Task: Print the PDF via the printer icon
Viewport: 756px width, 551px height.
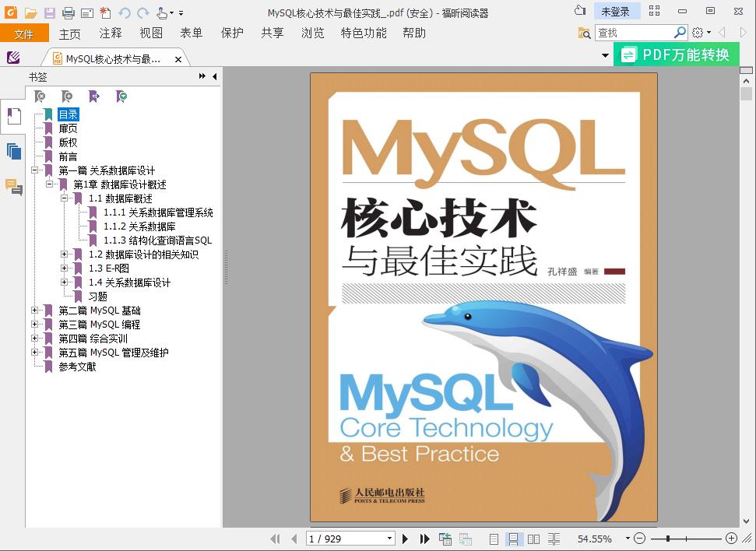Action: 69,12
